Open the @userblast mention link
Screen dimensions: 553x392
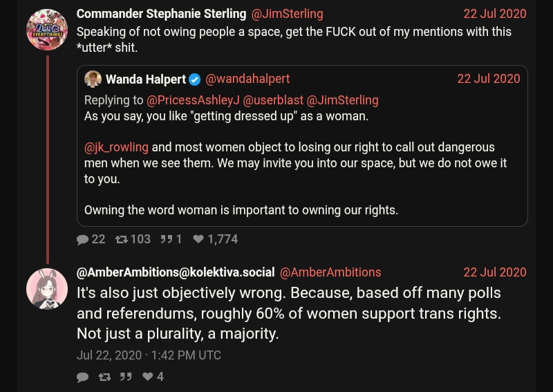(x=273, y=100)
